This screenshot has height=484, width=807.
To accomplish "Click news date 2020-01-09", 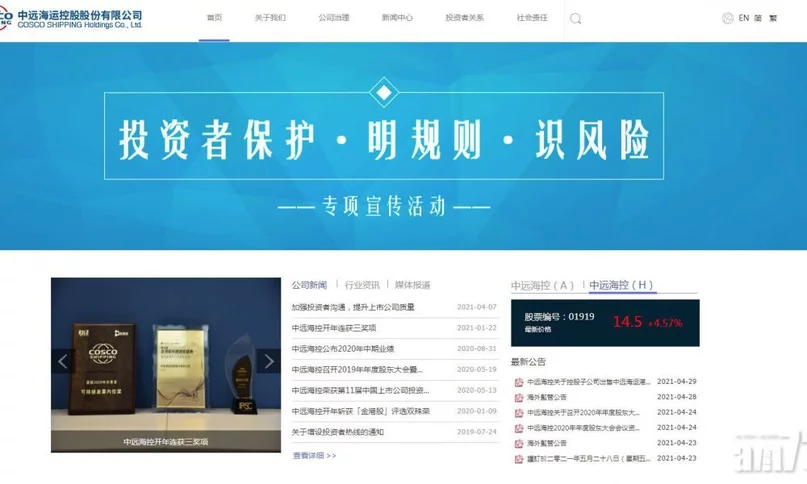I will coord(477,411).
